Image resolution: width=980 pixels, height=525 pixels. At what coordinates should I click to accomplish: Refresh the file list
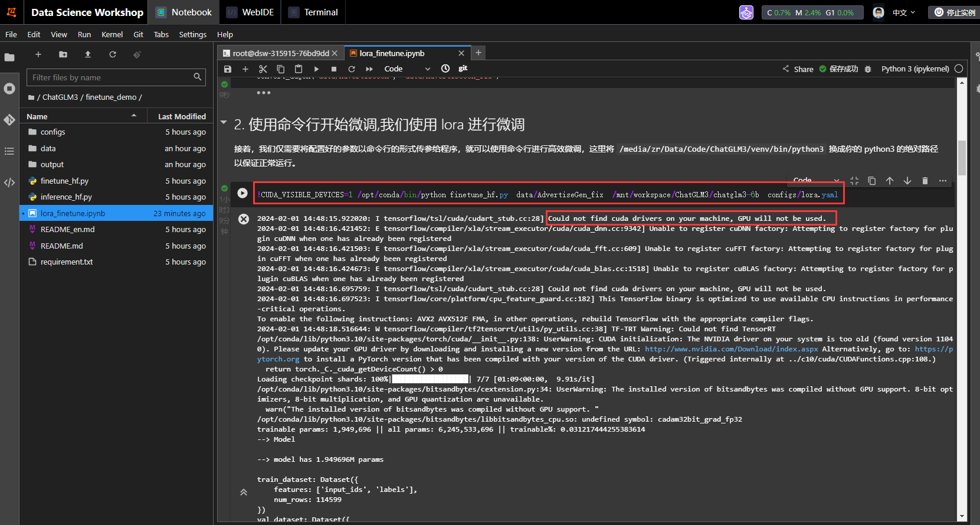point(113,54)
